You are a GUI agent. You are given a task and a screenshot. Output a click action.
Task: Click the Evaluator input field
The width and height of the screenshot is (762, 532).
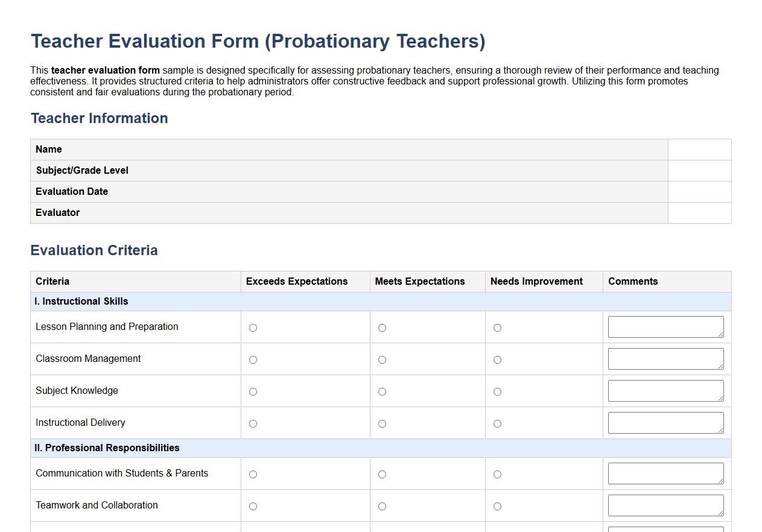click(x=699, y=213)
